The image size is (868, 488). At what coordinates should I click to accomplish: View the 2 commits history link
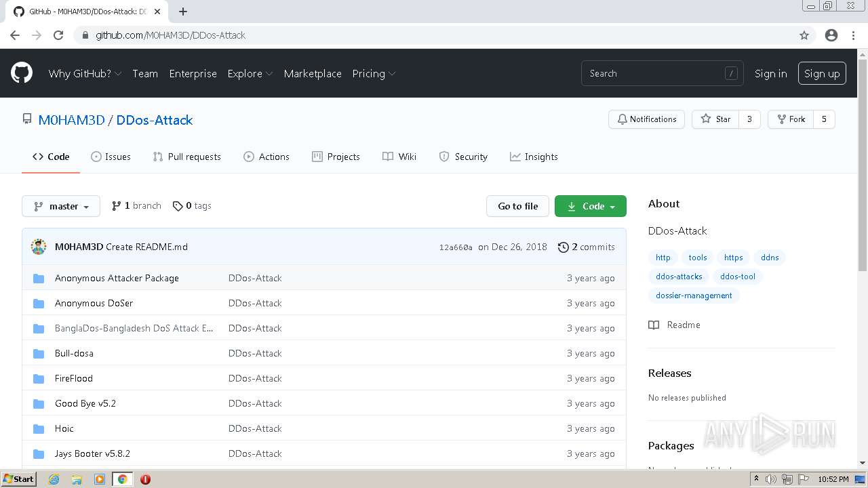pos(586,247)
